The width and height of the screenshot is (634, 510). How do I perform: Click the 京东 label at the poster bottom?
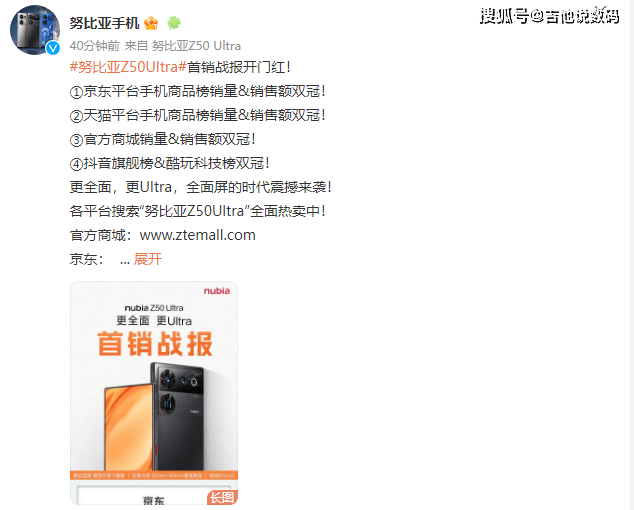pyautogui.click(x=153, y=500)
